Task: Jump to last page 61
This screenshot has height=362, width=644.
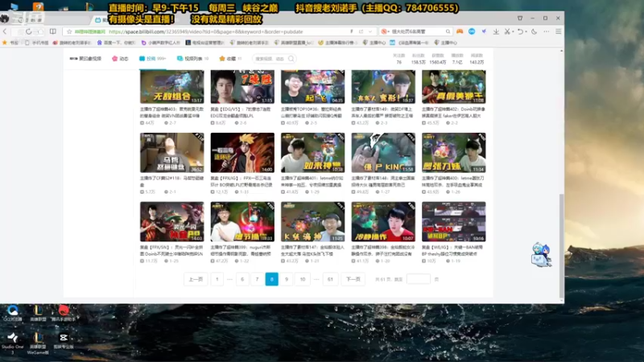Action: click(x=330, y=279)
